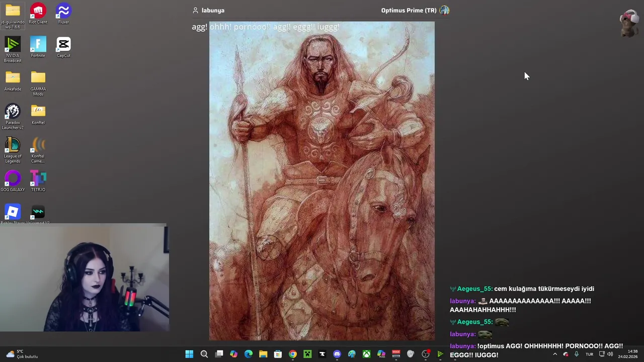Switch to Discord on the taskbar
This screenshot has height=362, width=644.
tap(337, 354)
